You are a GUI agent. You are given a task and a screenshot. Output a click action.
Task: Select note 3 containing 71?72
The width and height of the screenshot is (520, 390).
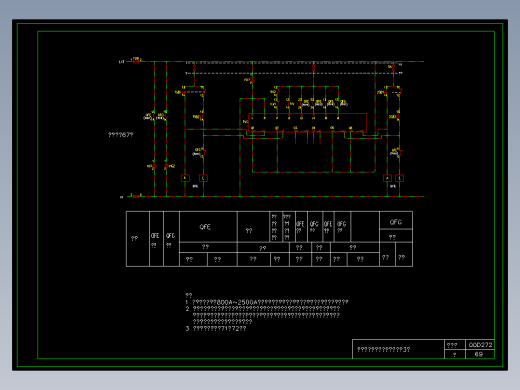tap(216, 328)
